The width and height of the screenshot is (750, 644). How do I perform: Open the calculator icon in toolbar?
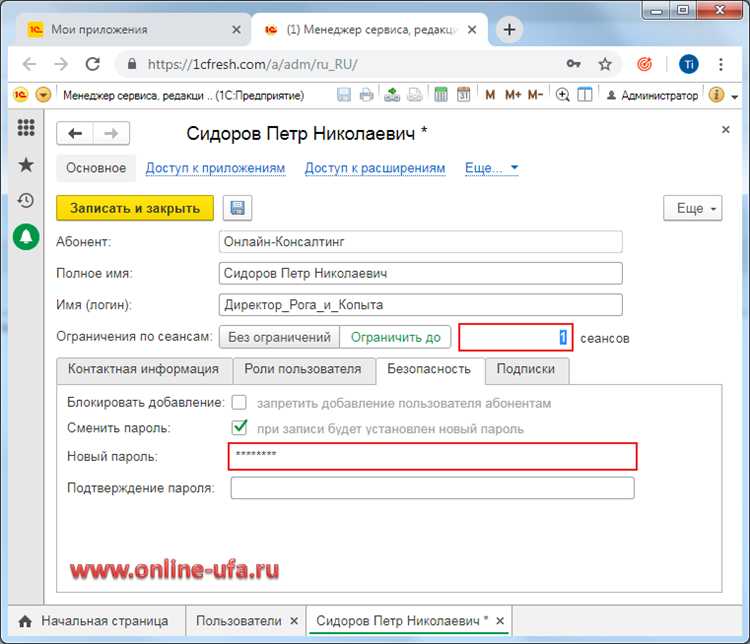(x=441, y=95)
